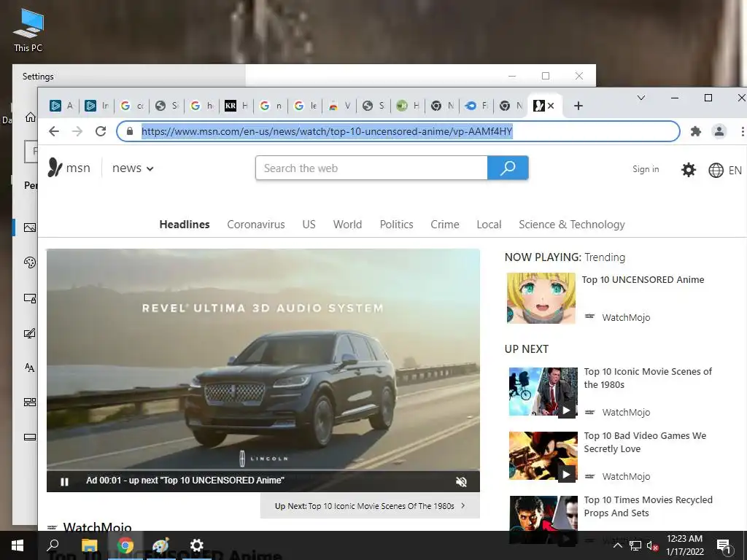Viewport: 747px width, 560px height.
Task: Open Iconic Movie Scenes of the 1980s thumbnail
Action: point(543,392)
